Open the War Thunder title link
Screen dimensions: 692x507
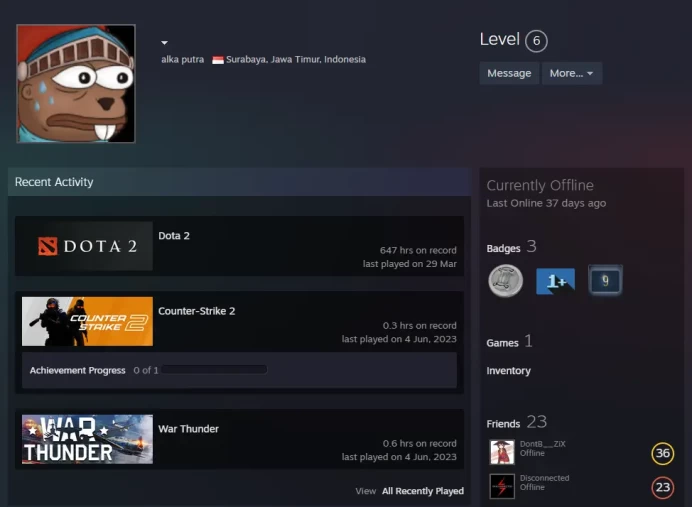(x=188, y=429)
